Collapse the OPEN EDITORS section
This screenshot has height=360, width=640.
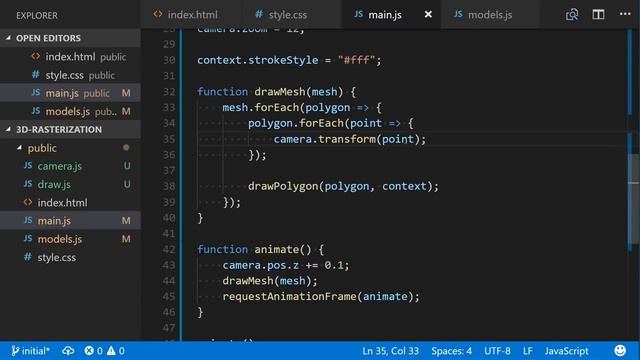point(70,38)
